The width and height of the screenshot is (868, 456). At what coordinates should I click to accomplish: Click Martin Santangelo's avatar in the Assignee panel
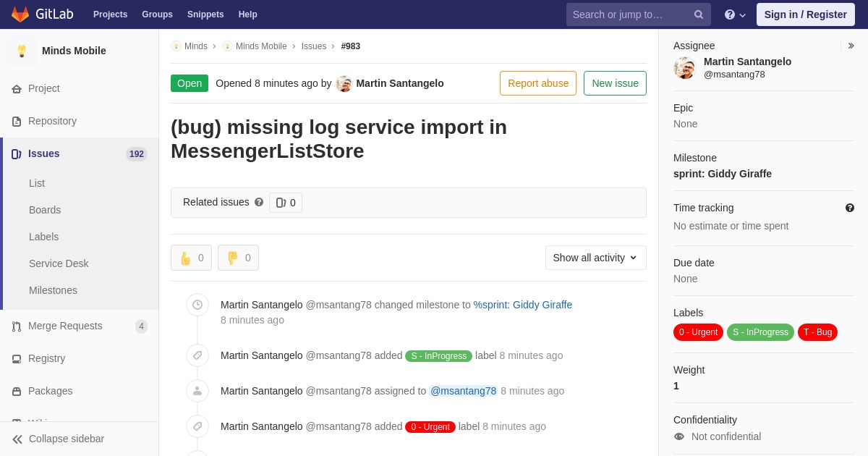[x=684, y=68]
